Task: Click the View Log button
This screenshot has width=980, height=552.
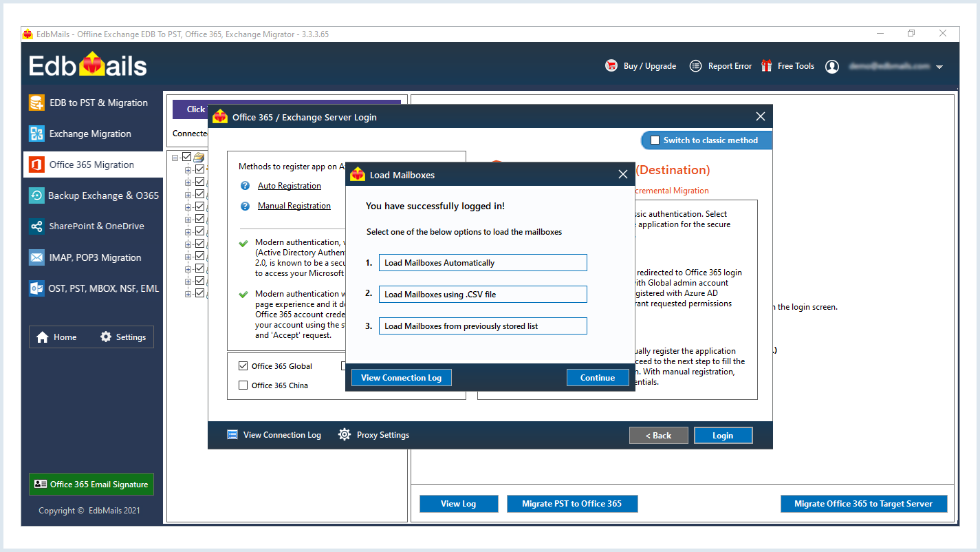Action: tap(459, 504)
